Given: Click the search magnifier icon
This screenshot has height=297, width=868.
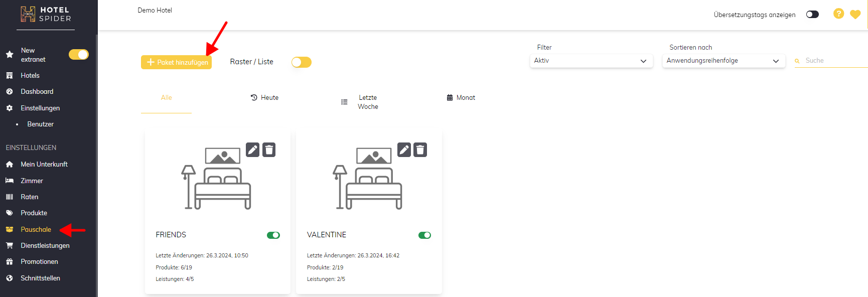Looking at the screenshot, I should coord(797,61).
